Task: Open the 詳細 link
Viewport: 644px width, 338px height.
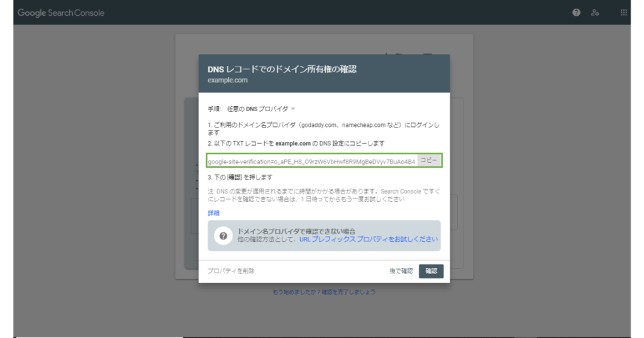Action: pos(214,213)
